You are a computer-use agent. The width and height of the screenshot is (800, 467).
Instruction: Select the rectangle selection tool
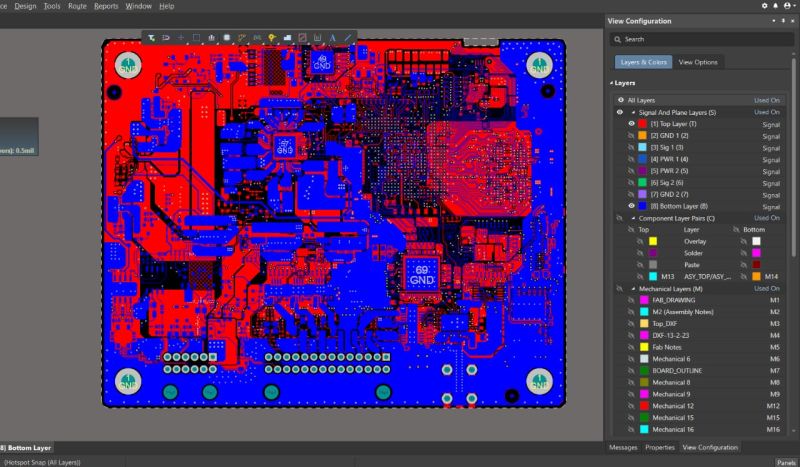[x=197, y=38]
